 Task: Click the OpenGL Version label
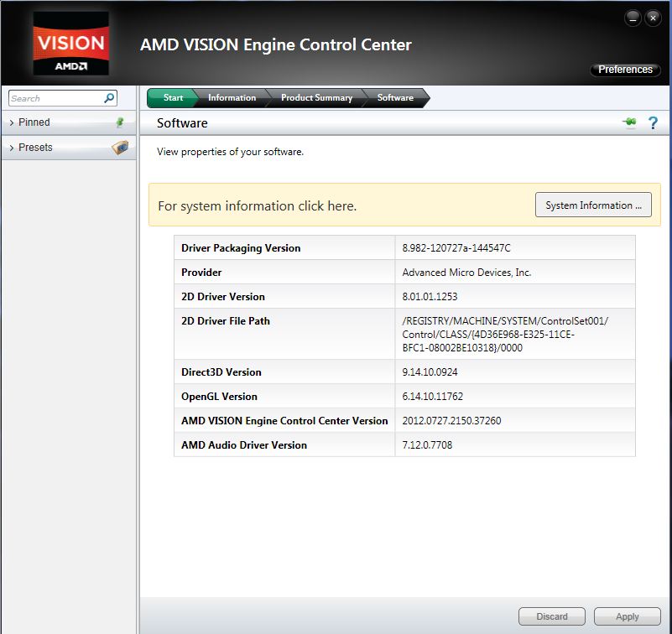click(x=219, y=396)
